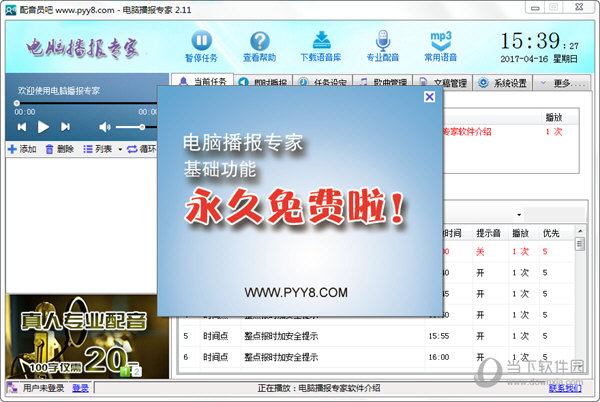
Task: Switch to 即时播报 tab
Action: tap(263, 82)
